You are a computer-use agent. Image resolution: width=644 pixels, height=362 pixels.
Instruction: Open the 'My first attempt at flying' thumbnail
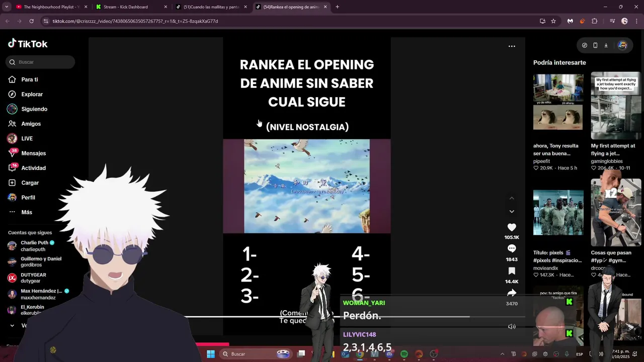pyautogui.click(x=616, y=106)
